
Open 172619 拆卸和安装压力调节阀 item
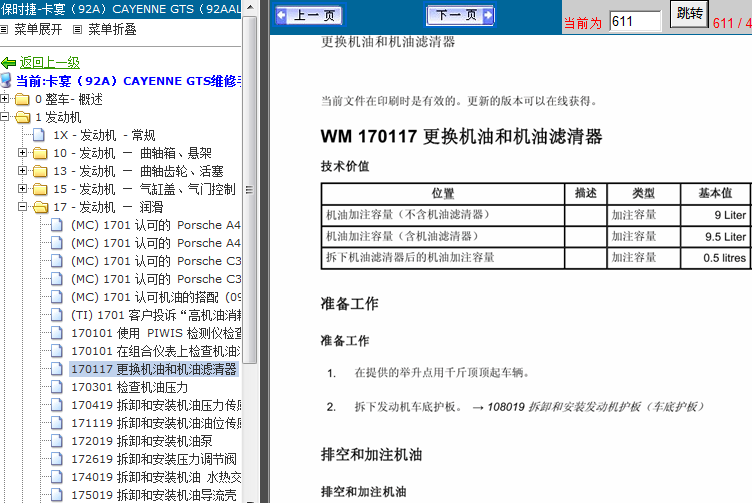click(154, 459)
